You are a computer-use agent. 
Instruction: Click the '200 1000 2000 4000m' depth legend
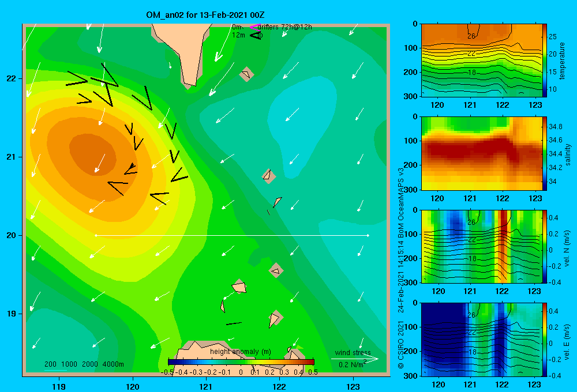coord(84,364)
